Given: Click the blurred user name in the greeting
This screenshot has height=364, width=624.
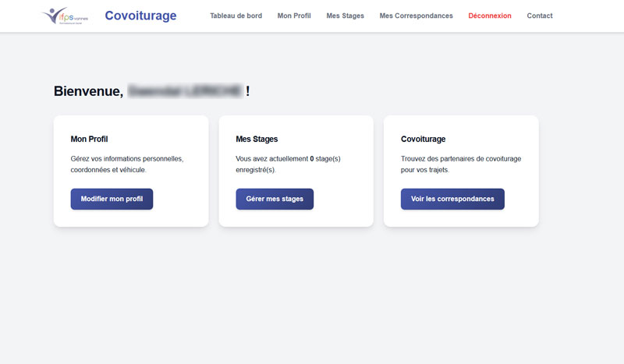Looking at the screenshot, I should point(185,91).
